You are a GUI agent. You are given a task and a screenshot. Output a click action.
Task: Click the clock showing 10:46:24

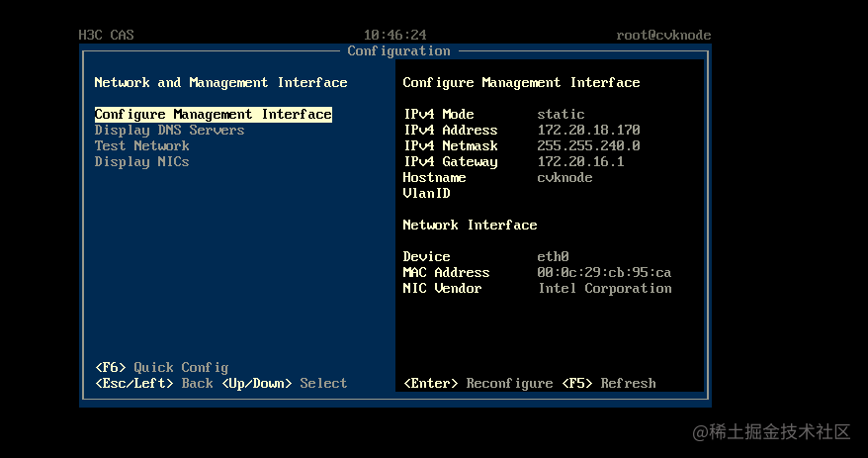pos(394,35)
